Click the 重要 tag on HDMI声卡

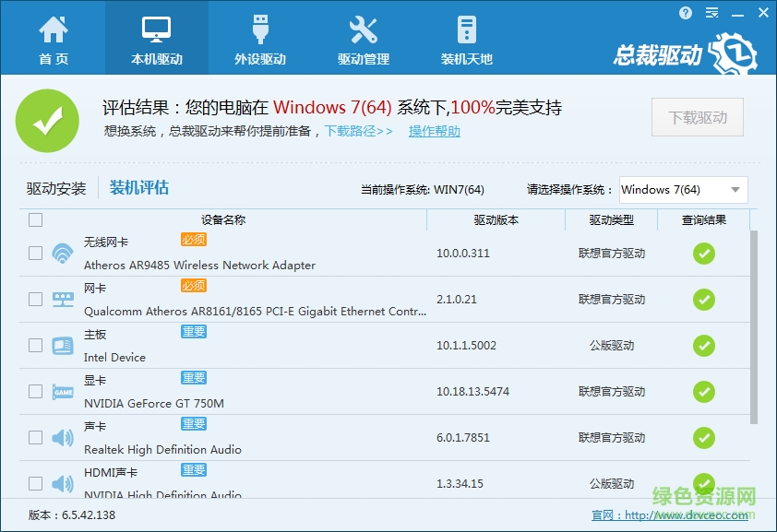click(x=193, y=469)
